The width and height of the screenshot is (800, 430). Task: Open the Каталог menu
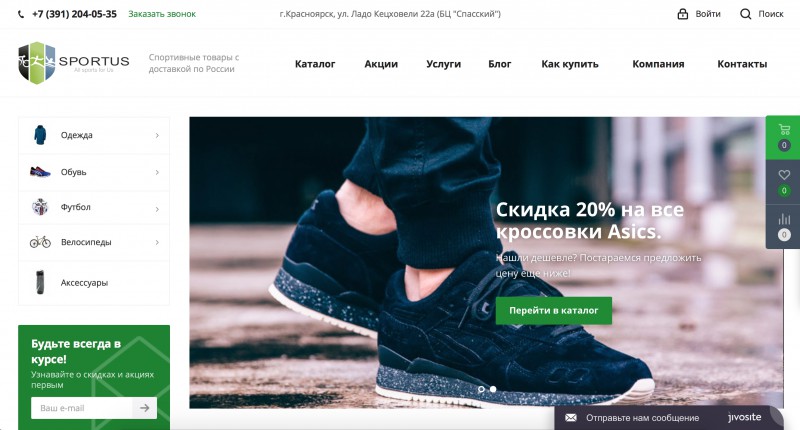click(x=315, y=64)
